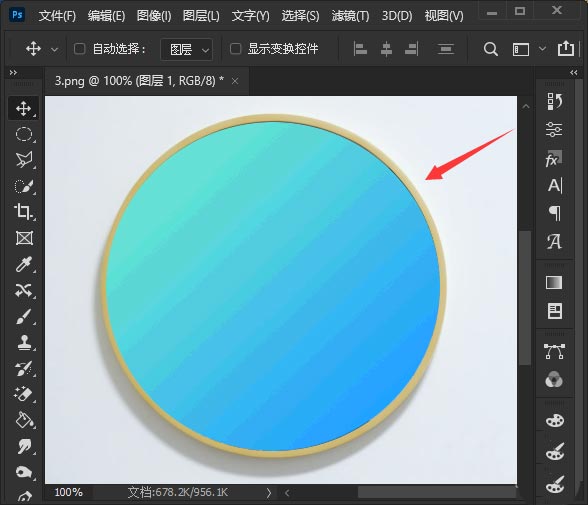
Task: Select the Polygonal Lasso tool
Action: pyautogui.click(x=24, y=160)
